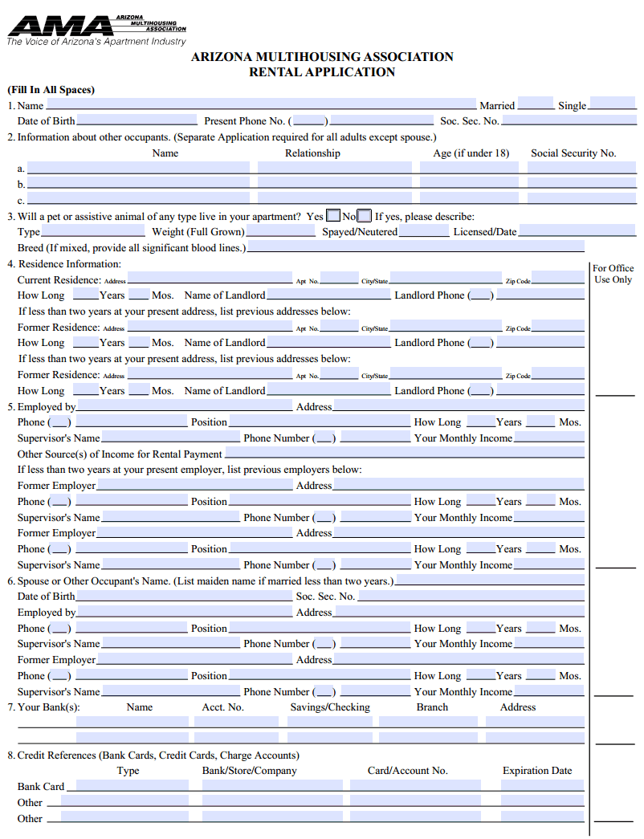Image resolution: width=644 pixels, height=839 pixels.
Task: Click the pet Weight (Full Grown) field
Action: [x=281, y=231]
